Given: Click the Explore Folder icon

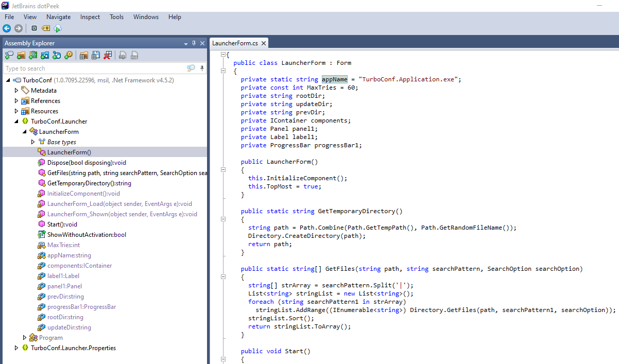Looking at the screenshot, I should [x=21, y=55].
